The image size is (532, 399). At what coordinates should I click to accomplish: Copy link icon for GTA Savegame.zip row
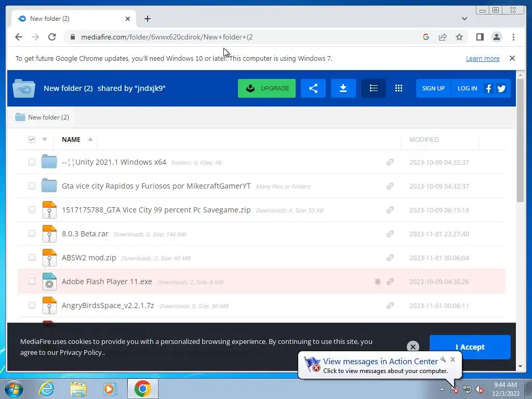pos(390,210)
